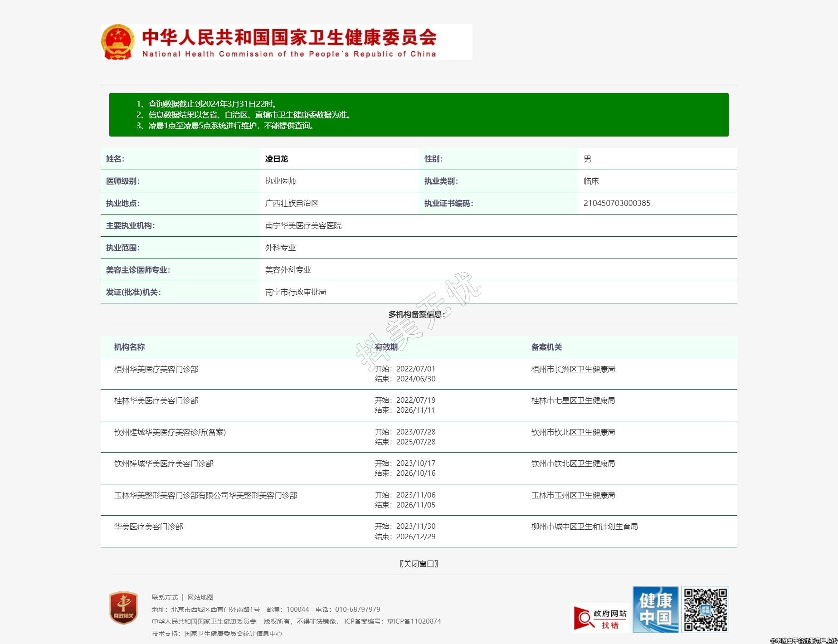Image resolution: width=838 pixels, height=644 pixels.
Task: Click the doctor name 凌日龙
Action: [x=277, y=159]
